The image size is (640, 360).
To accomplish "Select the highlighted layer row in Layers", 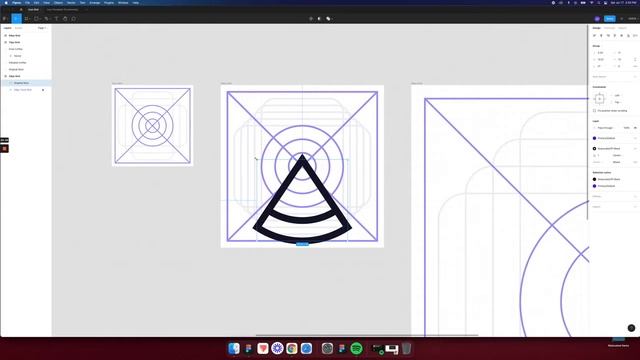I will click(x=26, y=83).
